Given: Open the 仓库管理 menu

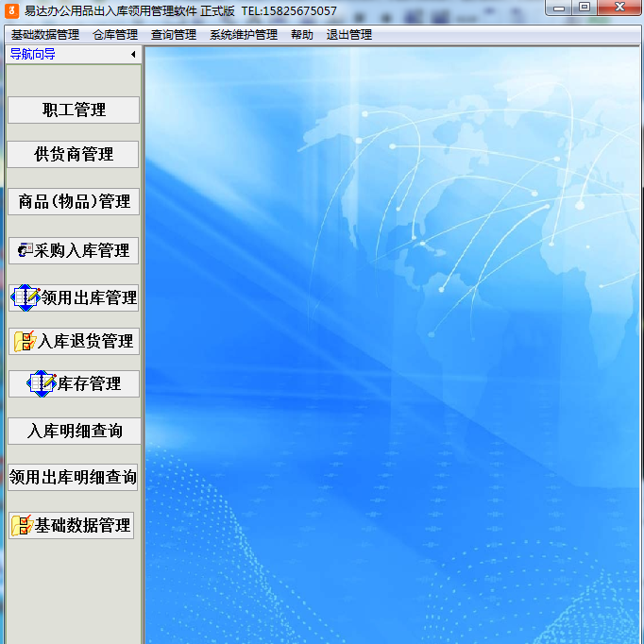Looking at the screenshot, I should pos(115,35).
